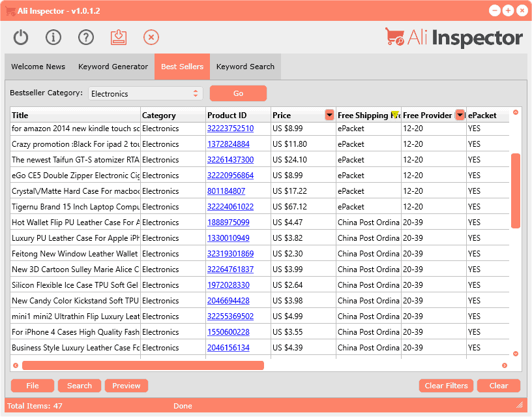Click the circled X cancel icon
The image size is (532, 417).
pos(151,37)
